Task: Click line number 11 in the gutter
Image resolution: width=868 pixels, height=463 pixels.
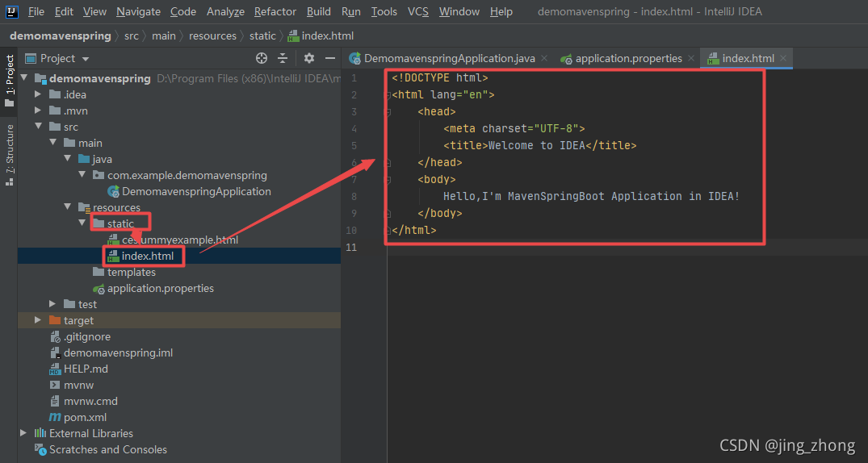Action: pos(351,247)
